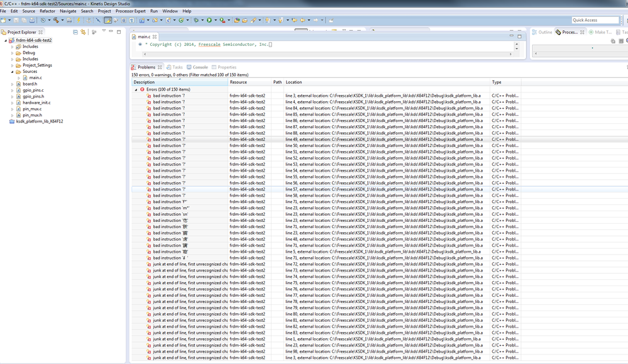Click the editor scroll-down arrow
This screenshot has width=628, height=364.
517,49
